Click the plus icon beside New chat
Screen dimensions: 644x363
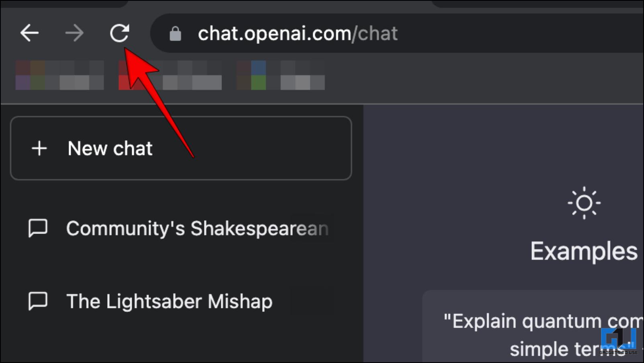(39, 148)
